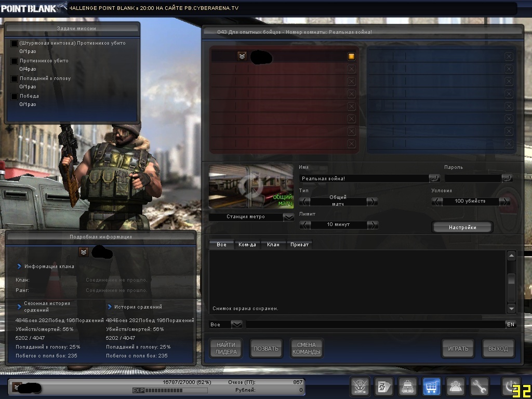532x399 pixels.
Task: Click Снимок экрана сохранен chat message
Action: (x=245, y=309)
